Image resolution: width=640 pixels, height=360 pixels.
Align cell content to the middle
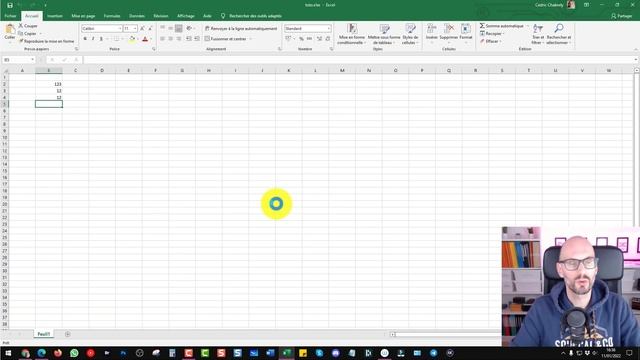(x=171, y=28)
